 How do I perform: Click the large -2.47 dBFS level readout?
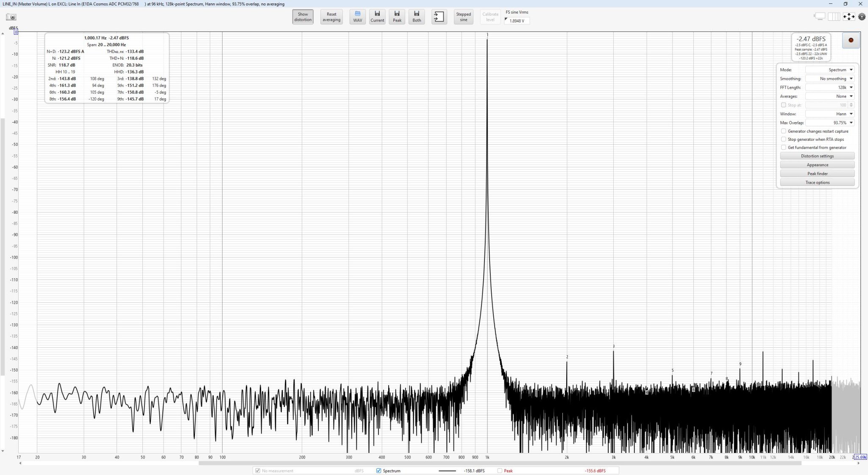coord(811,39)
